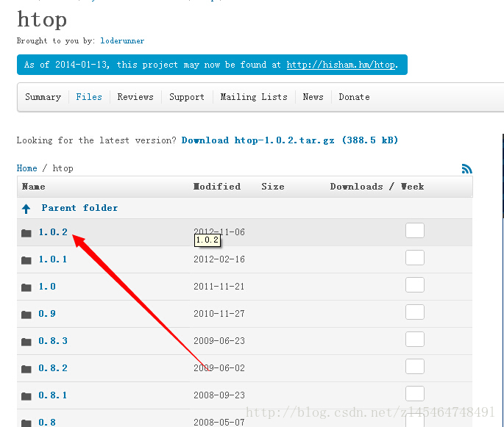The image size is (504, 427).
Task: Click downloads box in 0.9 row
Action: 415,312
